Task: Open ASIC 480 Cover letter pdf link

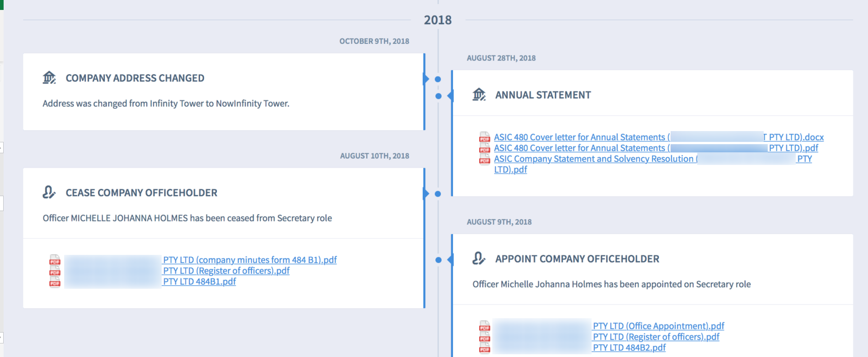Action: tap(656, 148)
